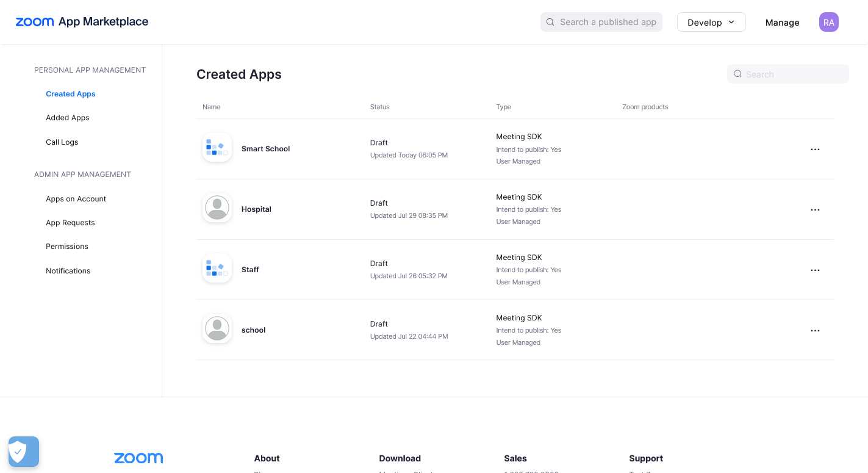Click the Created Apps search magnifier icon
The height and width of the screenshot is (473, 868).
(737, 74)
